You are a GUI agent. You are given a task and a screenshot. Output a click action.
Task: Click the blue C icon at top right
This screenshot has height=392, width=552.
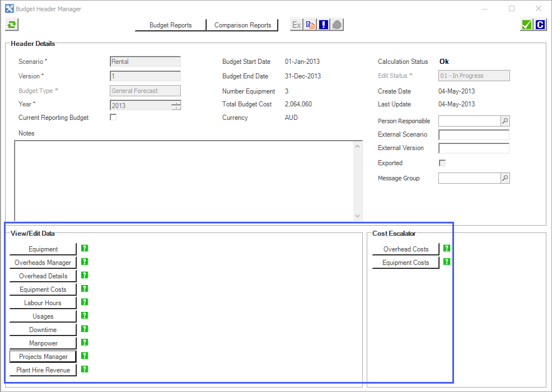(x=540, y=25)
